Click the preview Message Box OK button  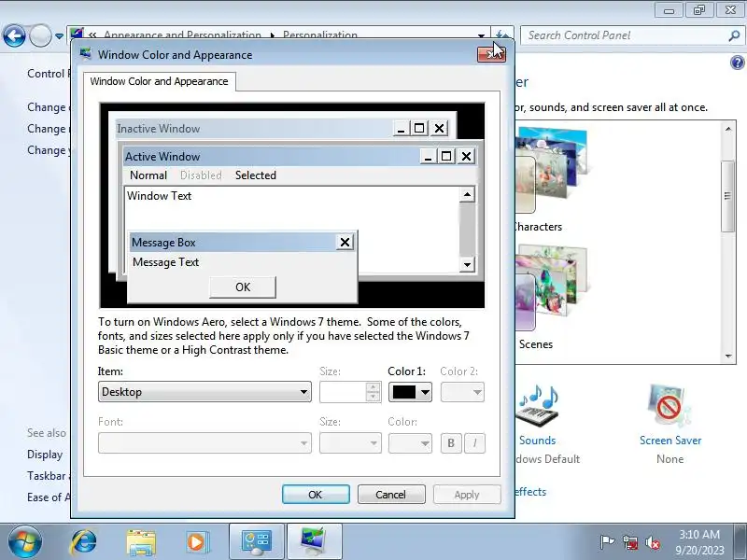point(243,287)
